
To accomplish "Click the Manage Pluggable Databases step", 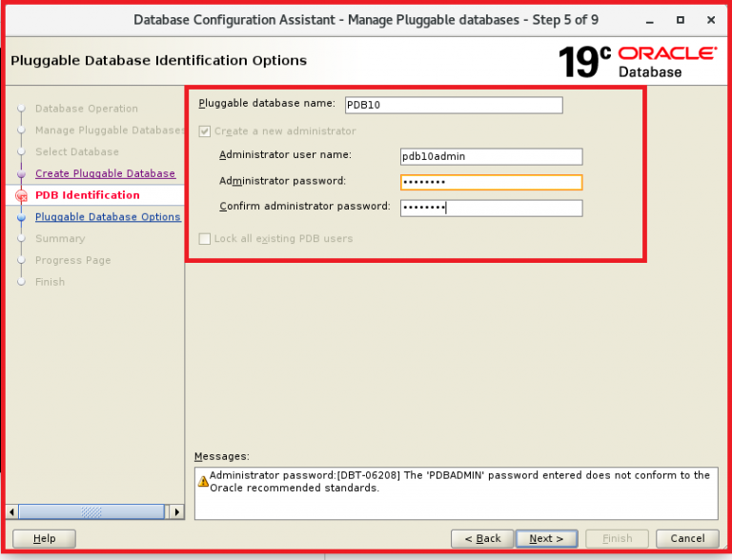I will (x=110, y=130).
